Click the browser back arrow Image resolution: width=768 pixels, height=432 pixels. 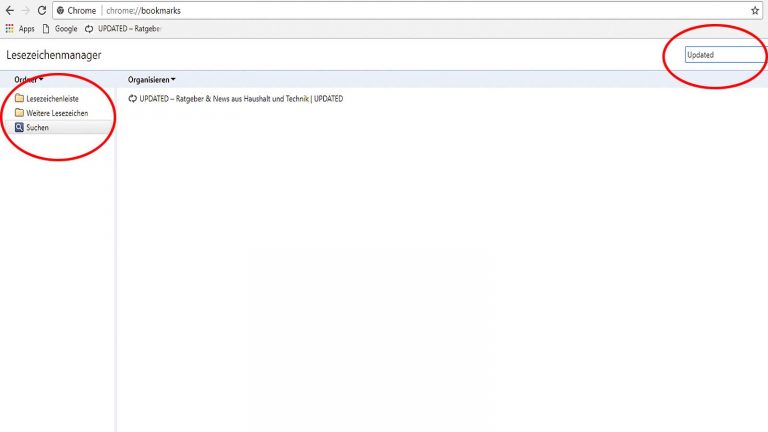(9, 10)
